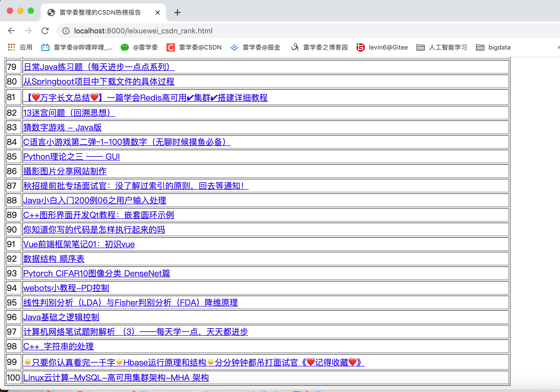Click the browser back arrow
560x392 pixels.
[11, 30]
